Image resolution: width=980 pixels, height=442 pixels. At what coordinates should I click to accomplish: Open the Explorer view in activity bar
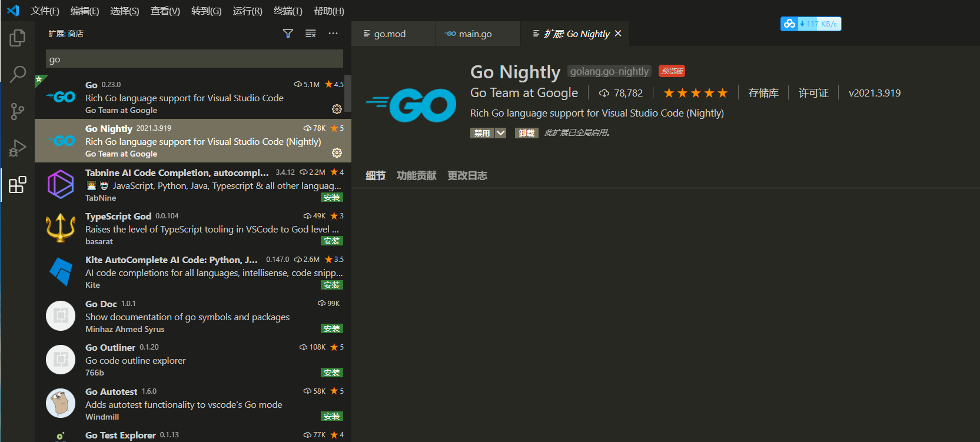pyautogui.click(x=18, y=38)
